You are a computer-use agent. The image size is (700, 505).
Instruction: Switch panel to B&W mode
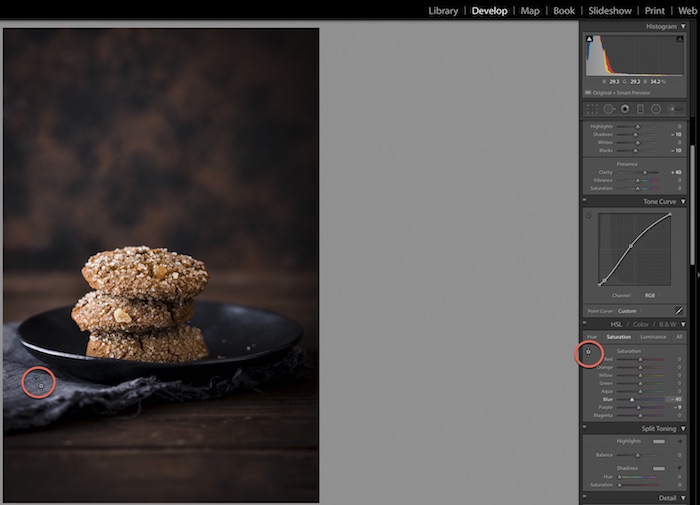pyautogui.click(x=667, y=324)
